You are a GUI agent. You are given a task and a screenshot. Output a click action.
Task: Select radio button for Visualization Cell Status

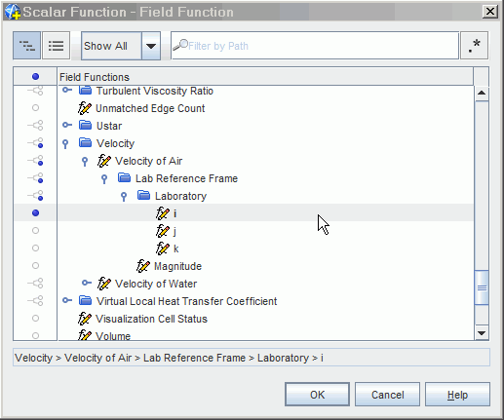(x=35, y=319)
